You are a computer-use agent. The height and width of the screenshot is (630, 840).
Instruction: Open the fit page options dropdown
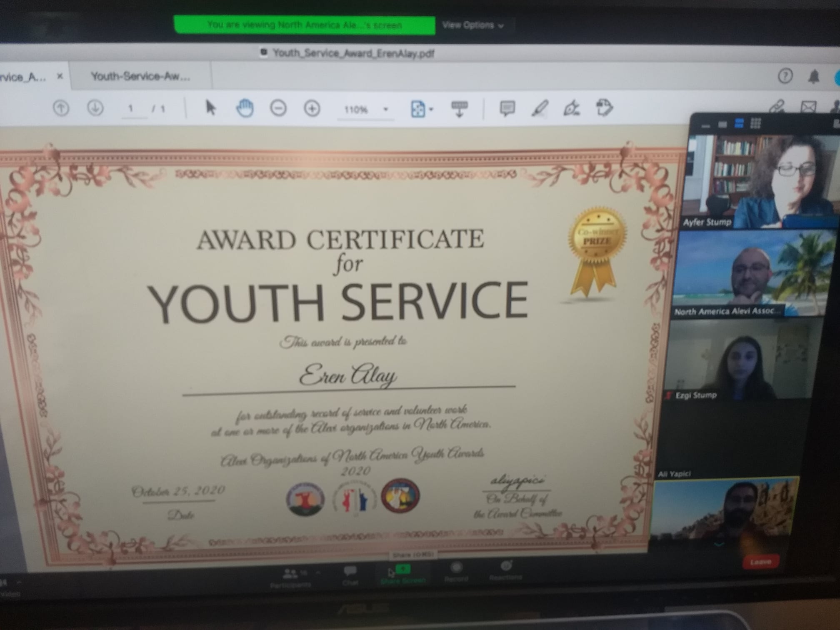click(x=431, y=110)
